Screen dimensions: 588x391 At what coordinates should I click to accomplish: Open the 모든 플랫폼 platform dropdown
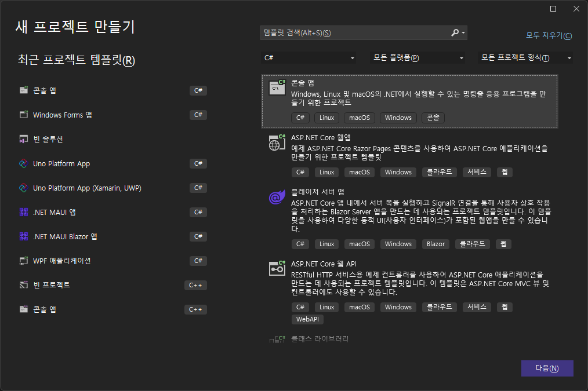click(418, 58)
